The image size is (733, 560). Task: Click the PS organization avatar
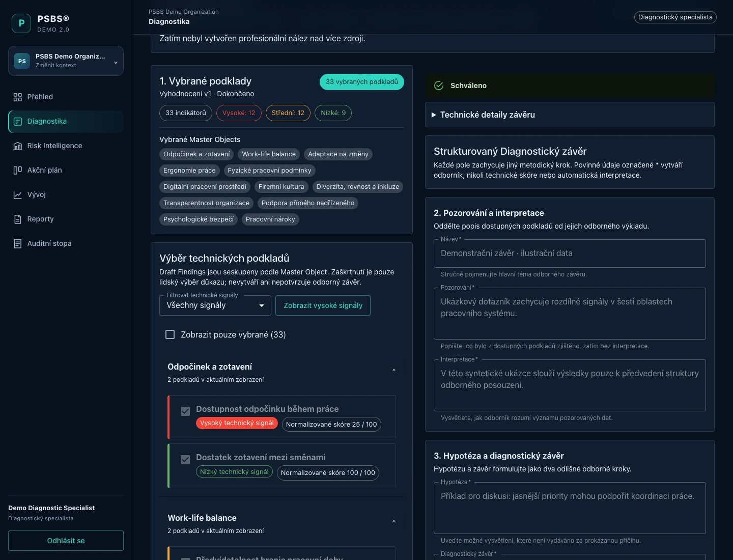[22, 61]
